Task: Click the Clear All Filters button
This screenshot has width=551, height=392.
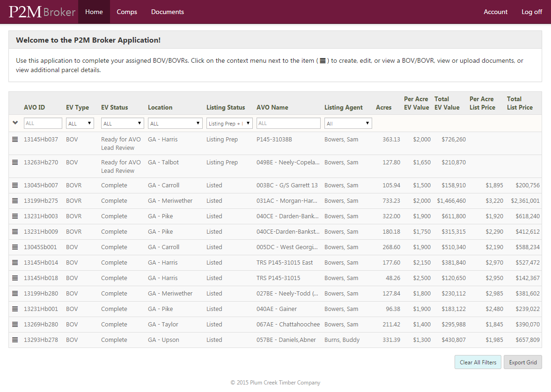Action: [478, 362]
